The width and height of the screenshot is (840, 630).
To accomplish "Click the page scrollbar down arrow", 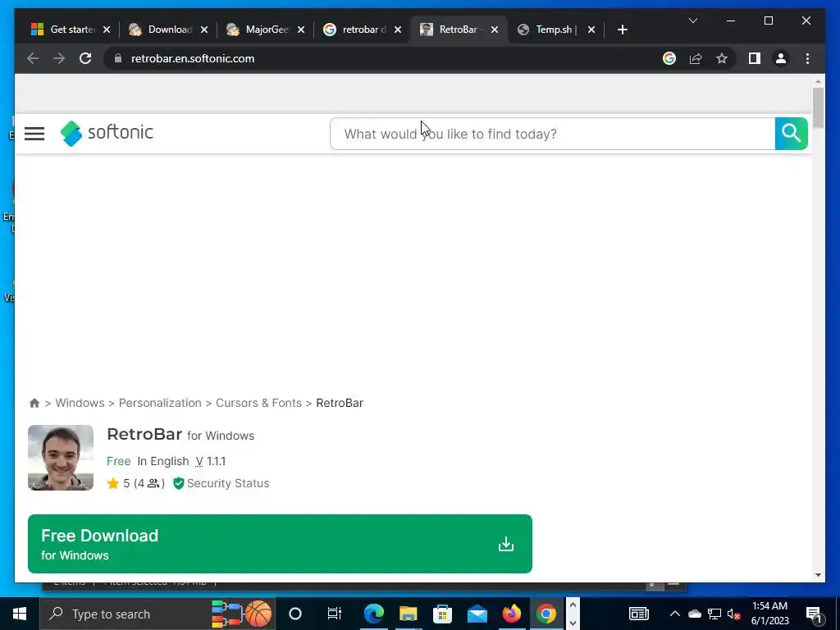I will (818, 575).
